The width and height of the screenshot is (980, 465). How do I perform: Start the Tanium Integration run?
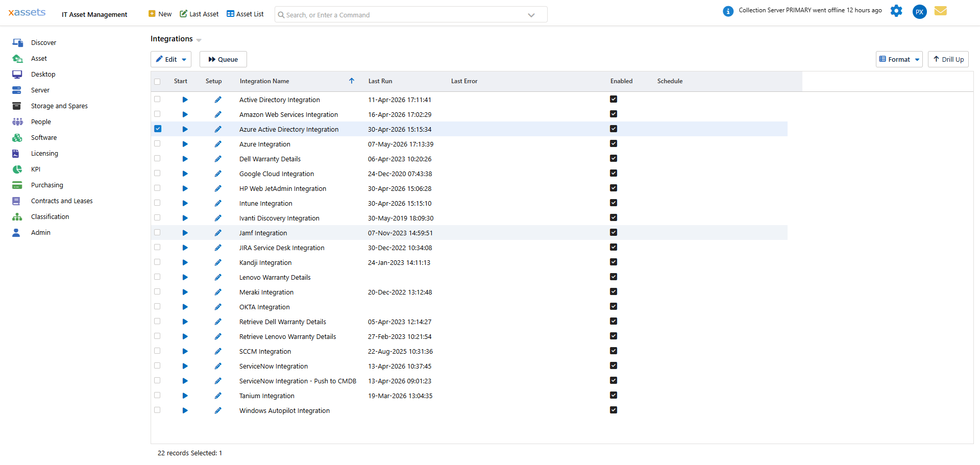pyautogui.click(x=185, y=396)
